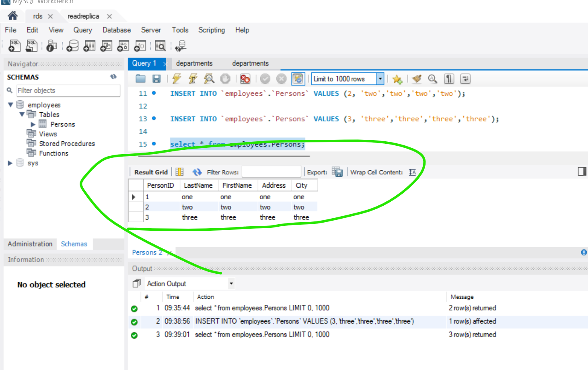588x370 pixels.
Task: Click inside the Filter Rows field
Action: (271, 172)
